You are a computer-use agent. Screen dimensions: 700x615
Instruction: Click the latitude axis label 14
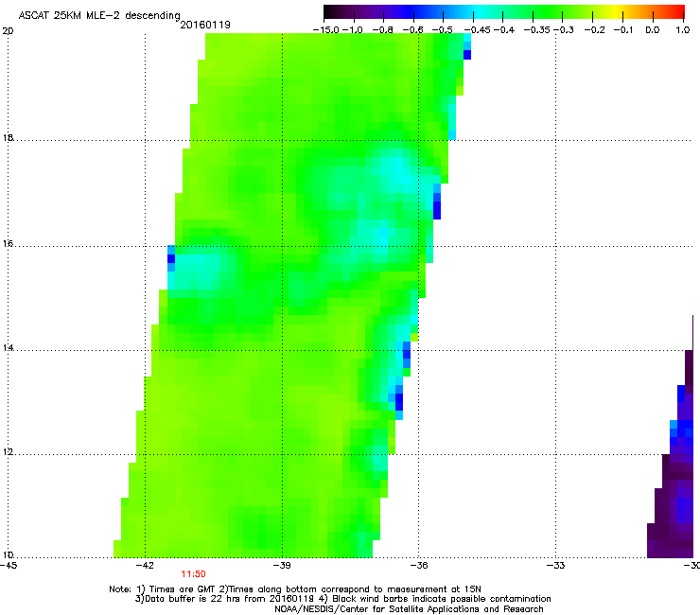tap(8, 348)
